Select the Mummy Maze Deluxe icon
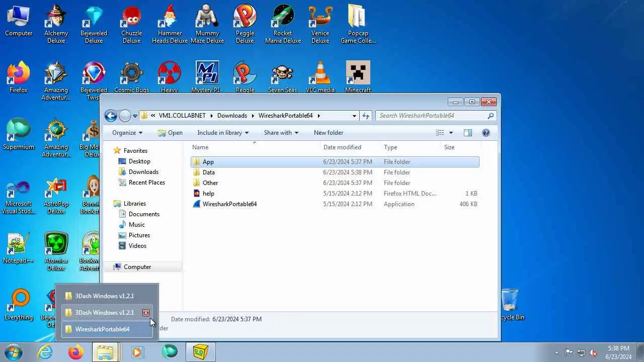The height and width of the screenshot is (362, 644). [x=207, y=24]
